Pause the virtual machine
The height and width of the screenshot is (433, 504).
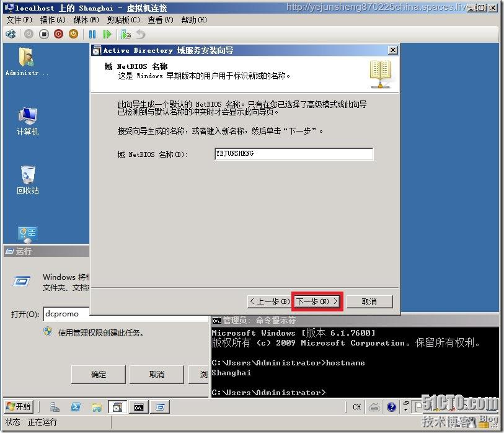click(x=92, y=34)
